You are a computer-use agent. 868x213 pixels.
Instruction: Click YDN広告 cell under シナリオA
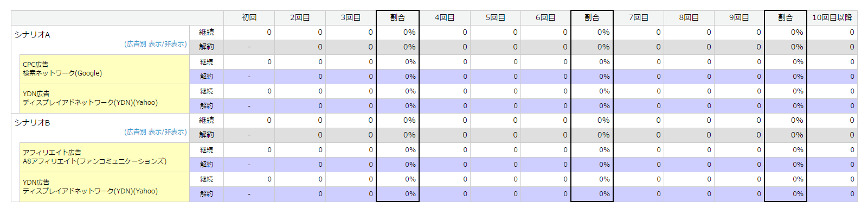(105, 98)
